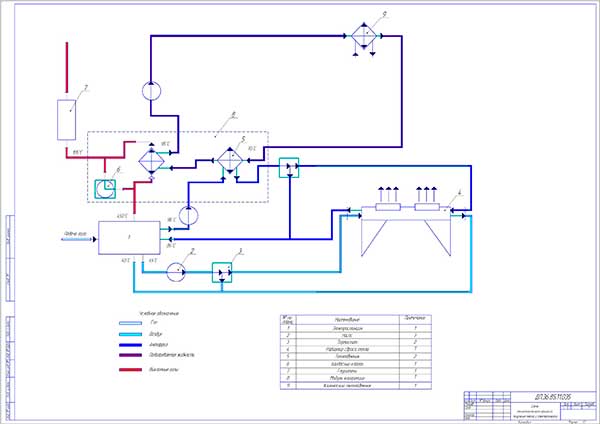Click the heat exchanger symbol labeled 5
Viewport: 600px width, 424px height.
230,160
